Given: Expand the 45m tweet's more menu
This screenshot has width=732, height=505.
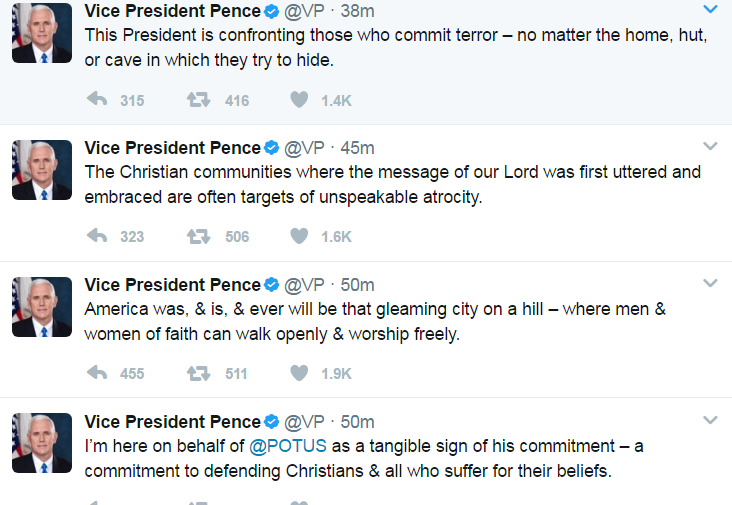Looking at the screenshot, I should (710, 146).
